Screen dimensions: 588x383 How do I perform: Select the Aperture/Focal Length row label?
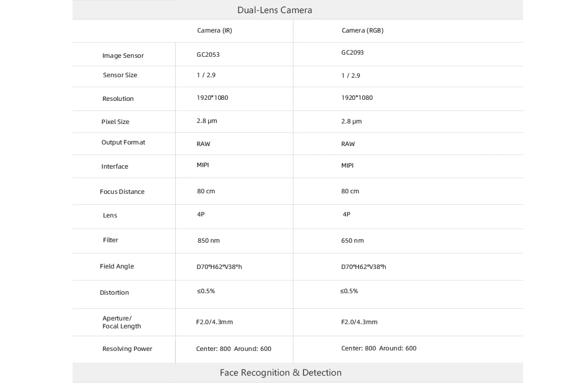(121, 322)
